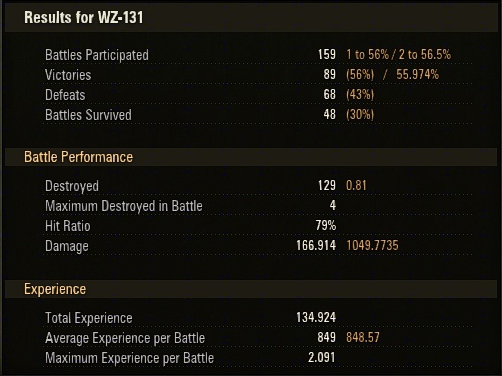Screen dimensions: 502x376
Task: Click the Battles Survived label
Action: tap(88, 115)
